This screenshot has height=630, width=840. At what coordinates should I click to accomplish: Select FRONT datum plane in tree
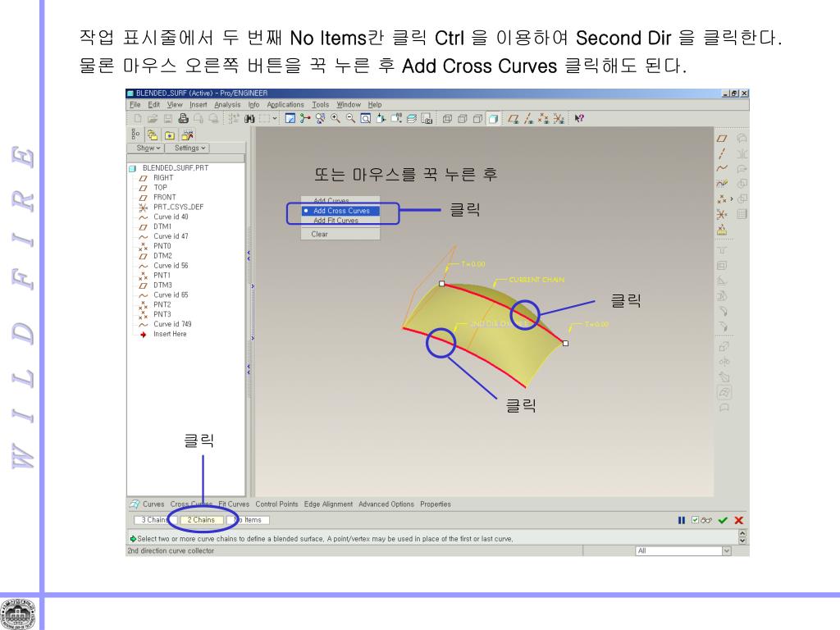coord(164,197)
